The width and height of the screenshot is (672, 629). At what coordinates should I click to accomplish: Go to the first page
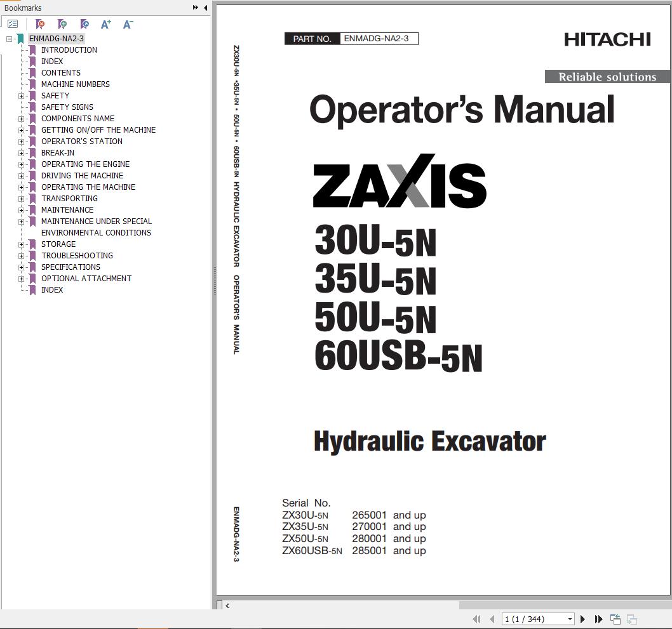click(476, 619)
